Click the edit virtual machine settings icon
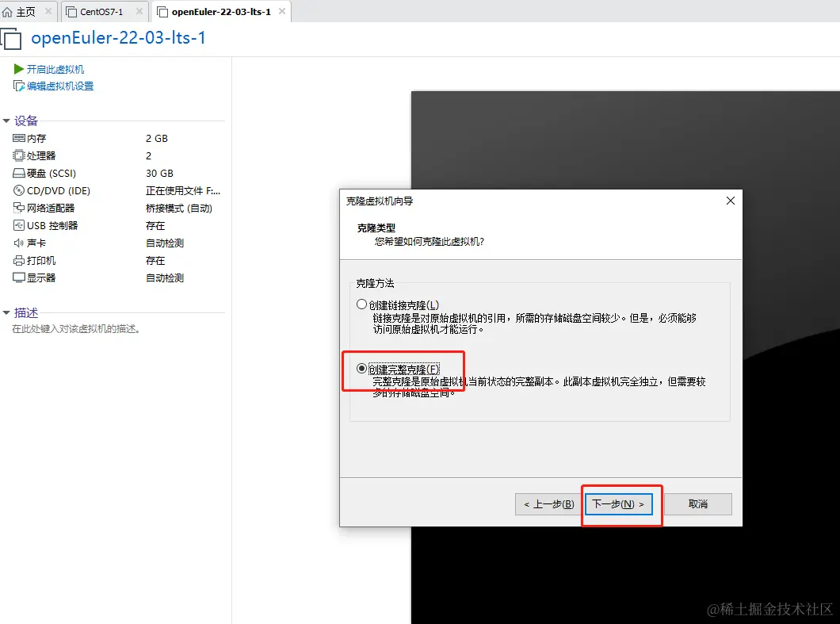This screenshot has height=624, width=840. click(x=19, y=86)
